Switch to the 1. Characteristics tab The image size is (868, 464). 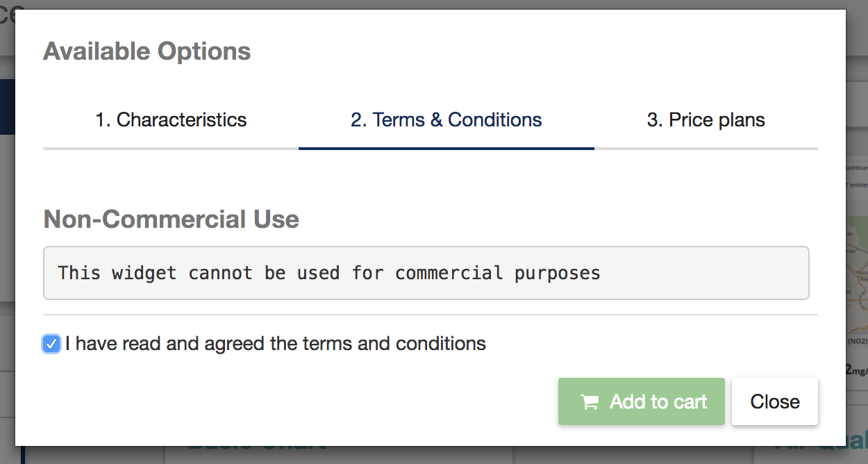coord(171,120)
